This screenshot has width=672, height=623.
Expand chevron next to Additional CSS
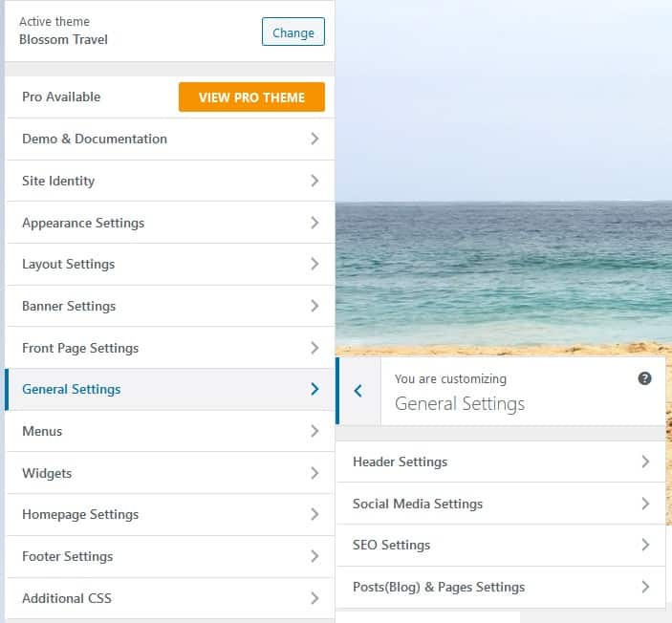pyautogui.click(x=314, y=598)
